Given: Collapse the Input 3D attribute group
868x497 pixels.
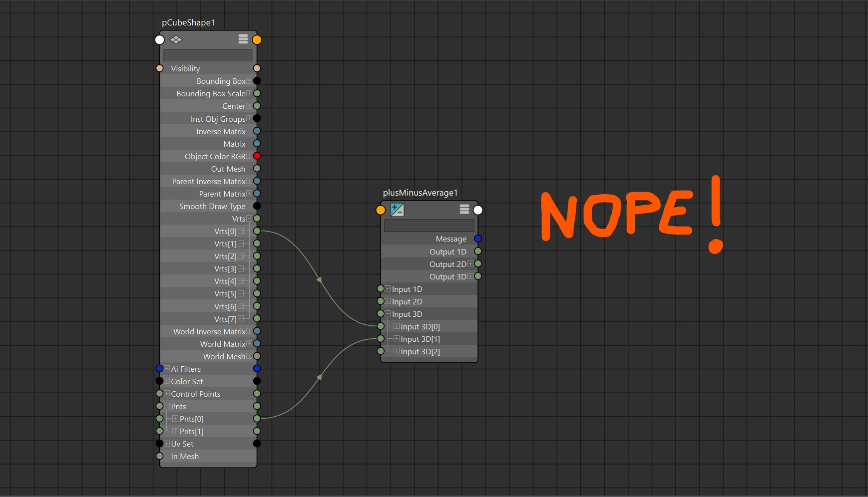Looking at the screenshot, I should 388,314.
